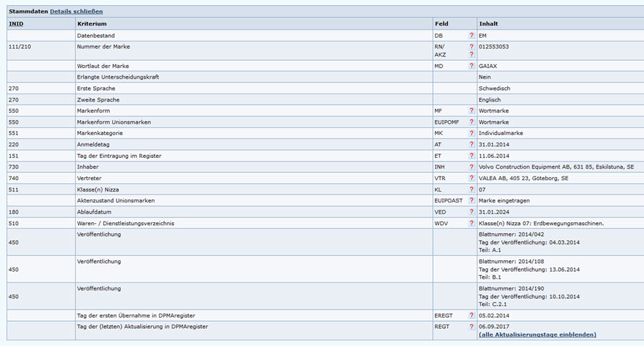Image resolution: width=644 pixels, height=346 pixels.
Task: Click the INID column header link
Action: (16, 24)
